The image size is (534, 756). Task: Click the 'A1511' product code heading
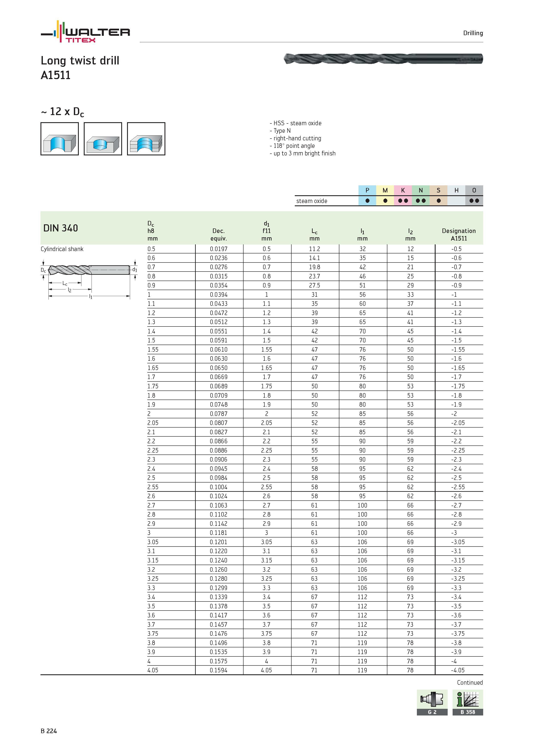tap(56, 75)
